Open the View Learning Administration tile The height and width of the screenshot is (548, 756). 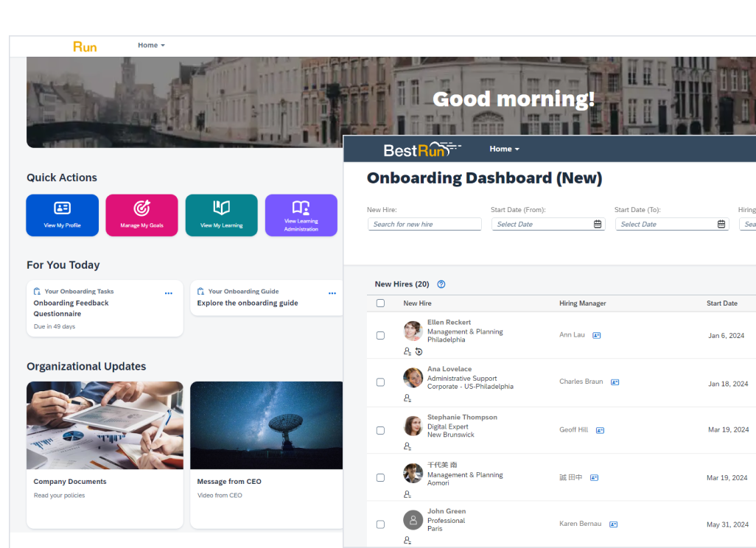(301, 215)
